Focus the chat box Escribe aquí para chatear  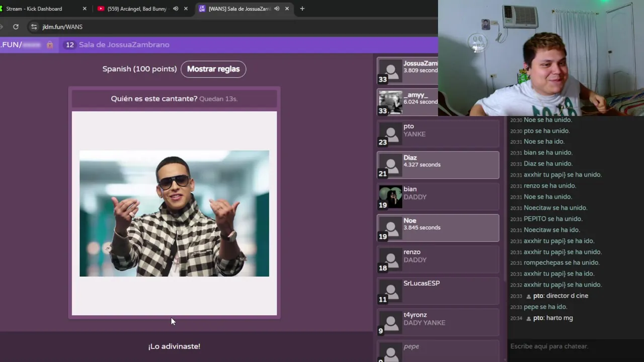pos(576,346)
